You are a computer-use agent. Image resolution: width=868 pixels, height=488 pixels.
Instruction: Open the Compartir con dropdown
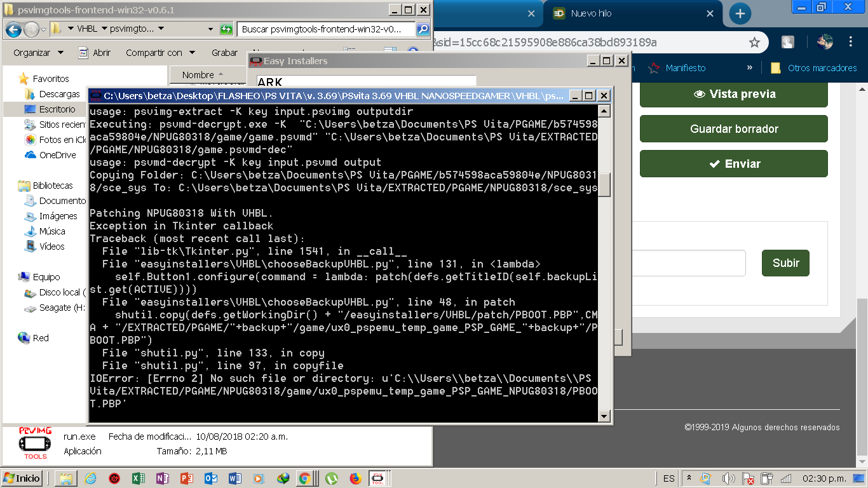point(160,53)
